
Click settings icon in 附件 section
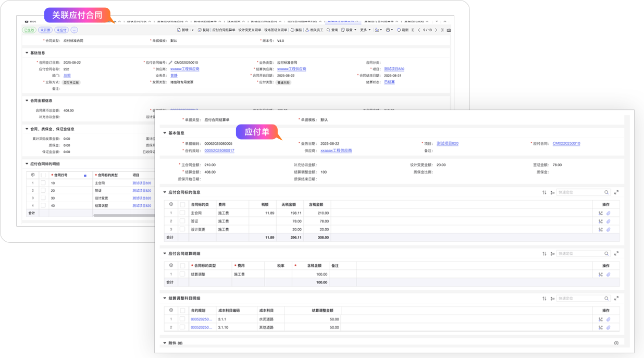(616, 343)
